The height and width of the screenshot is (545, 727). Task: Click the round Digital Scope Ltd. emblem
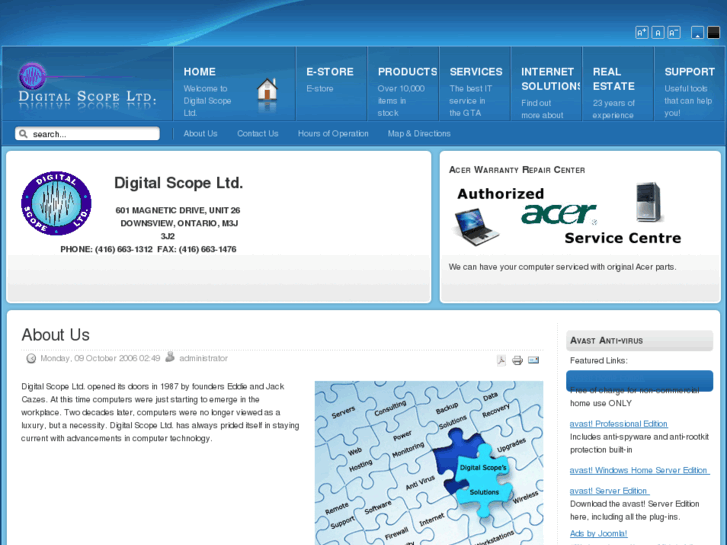pos(56,203)
